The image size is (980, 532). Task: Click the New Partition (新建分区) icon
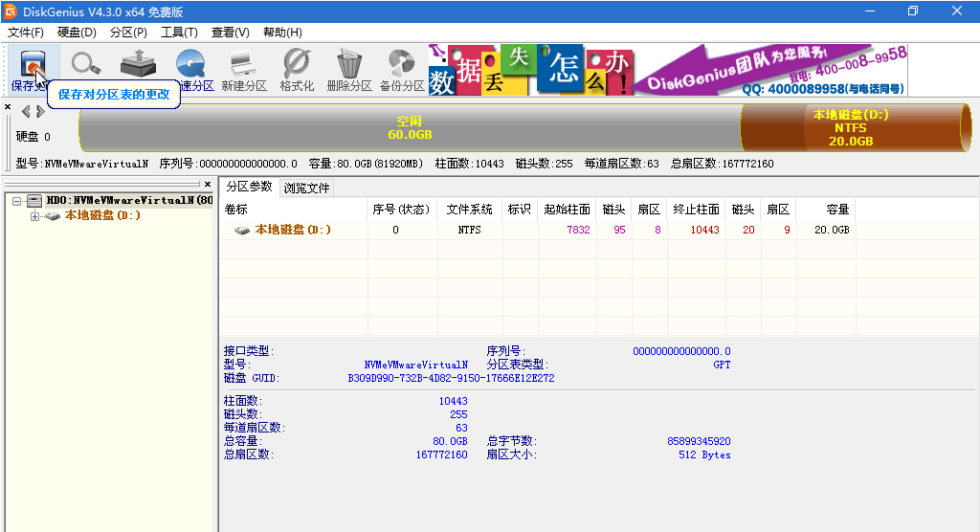244,70
